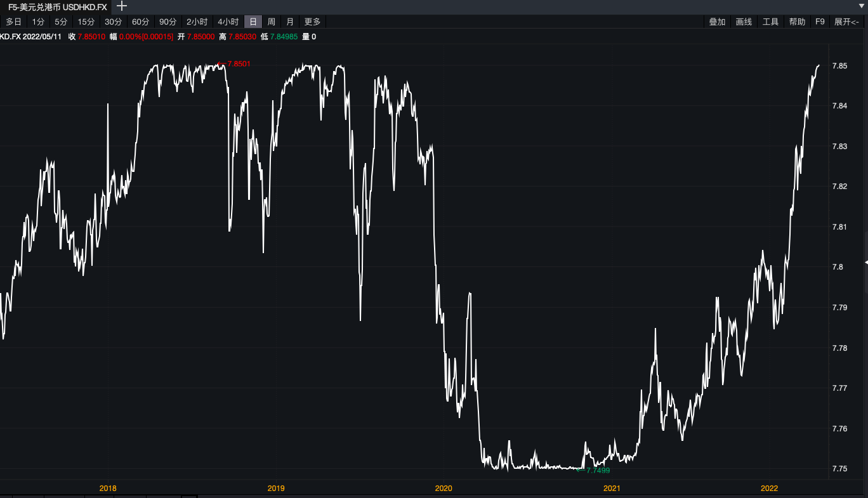Choose the 2小时 interval
This screenshot has width=868, height=498.
coord(197,22)
